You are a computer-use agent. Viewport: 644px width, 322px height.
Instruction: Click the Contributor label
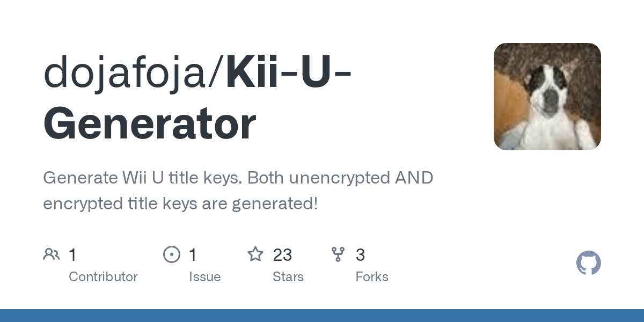(103, 277)
